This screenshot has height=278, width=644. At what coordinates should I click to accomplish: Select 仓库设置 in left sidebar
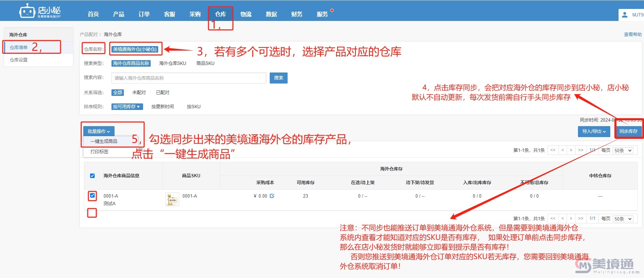19,60
